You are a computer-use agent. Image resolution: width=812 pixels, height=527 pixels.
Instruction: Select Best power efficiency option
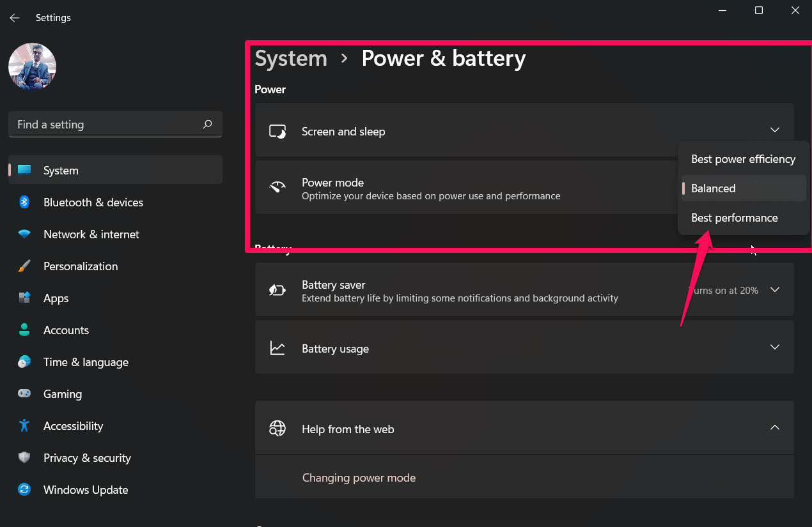(x=743, y=159)
